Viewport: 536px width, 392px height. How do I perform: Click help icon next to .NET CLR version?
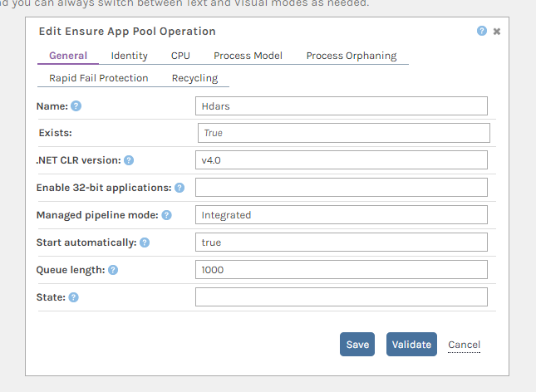coord(129,160)
